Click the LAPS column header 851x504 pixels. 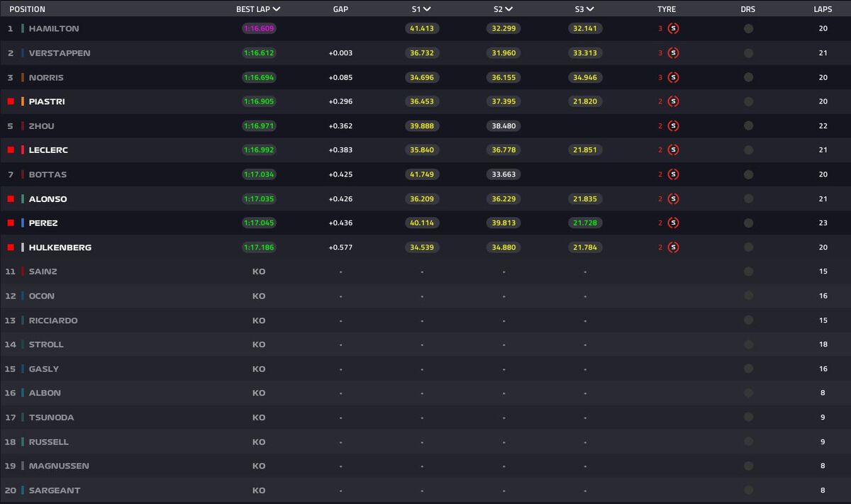(x=823, y=9)
